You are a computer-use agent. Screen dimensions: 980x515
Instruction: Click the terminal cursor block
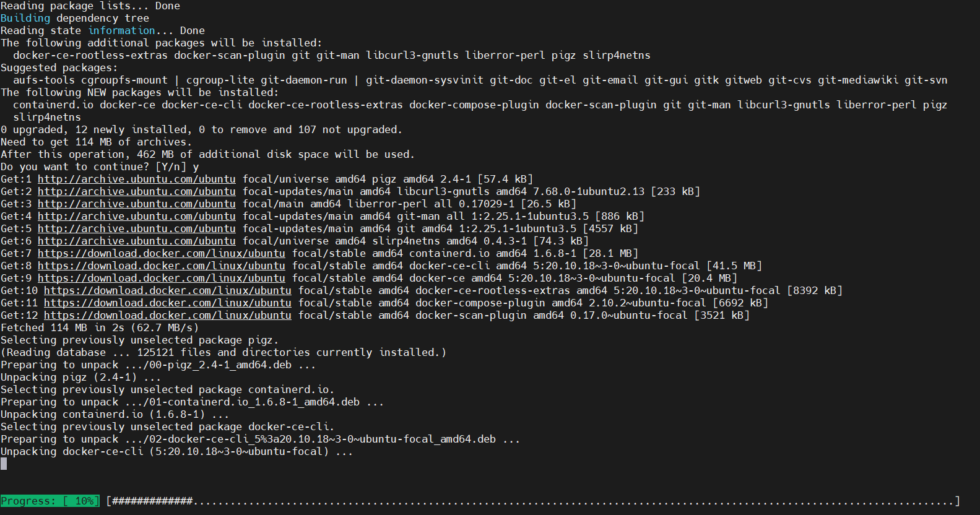[4, 464]
